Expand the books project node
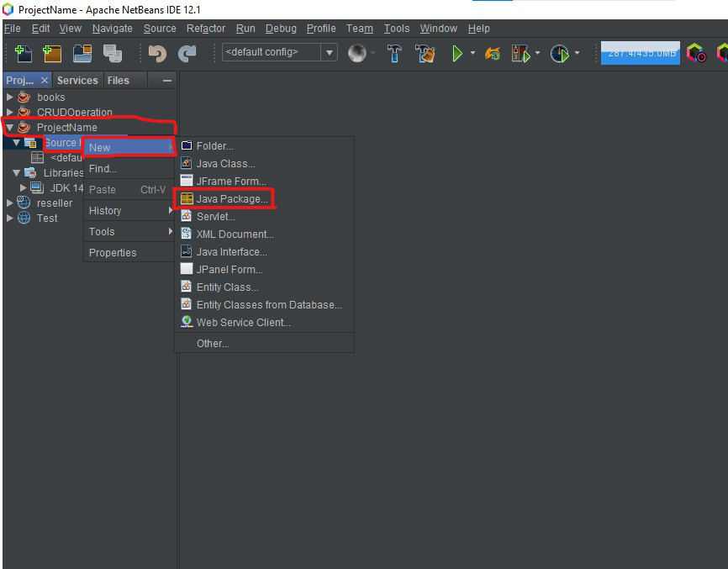The width and height of the screenshot is (728, 569). coord(9,97)
